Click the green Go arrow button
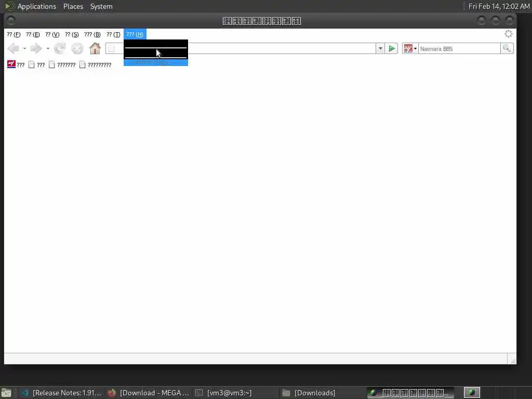Viewport: 532px width, 399px height. pos(392,48)
